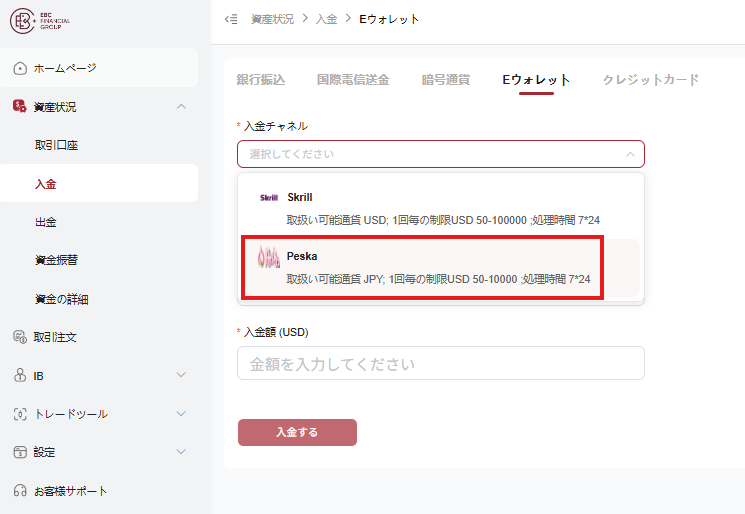
Task: Click the IB person icon
Action: [20, 375]
